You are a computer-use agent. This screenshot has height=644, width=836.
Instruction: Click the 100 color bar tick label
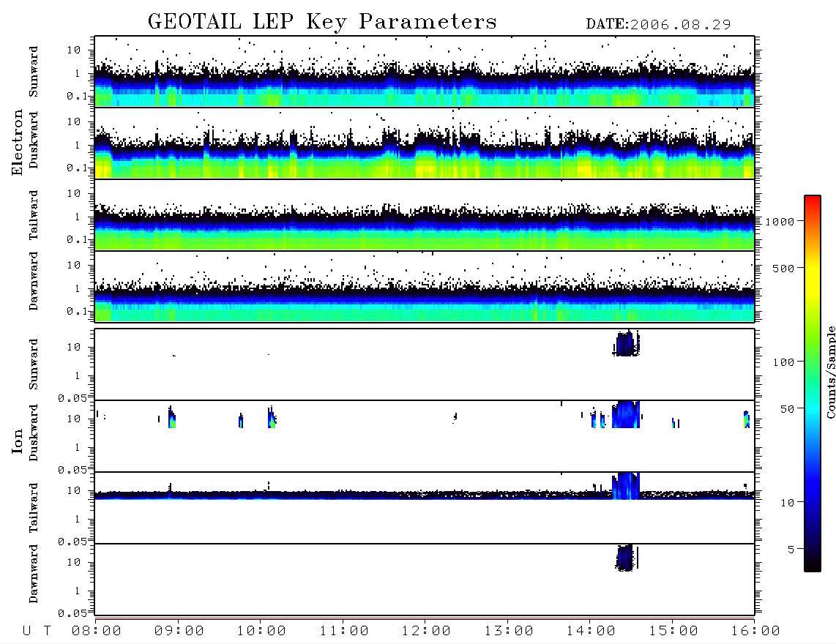[784, 362]
